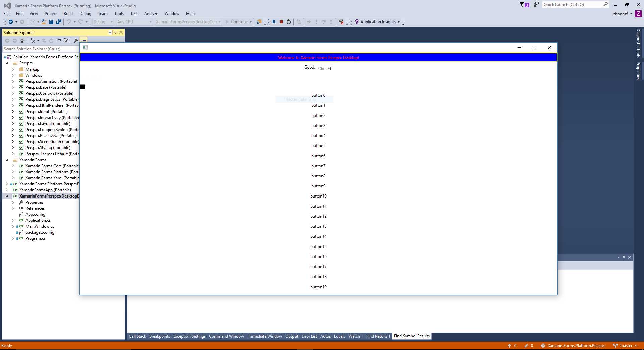Click the publish arrow icon in status bar
The image size is (644, 350).
tap(509, 346)
